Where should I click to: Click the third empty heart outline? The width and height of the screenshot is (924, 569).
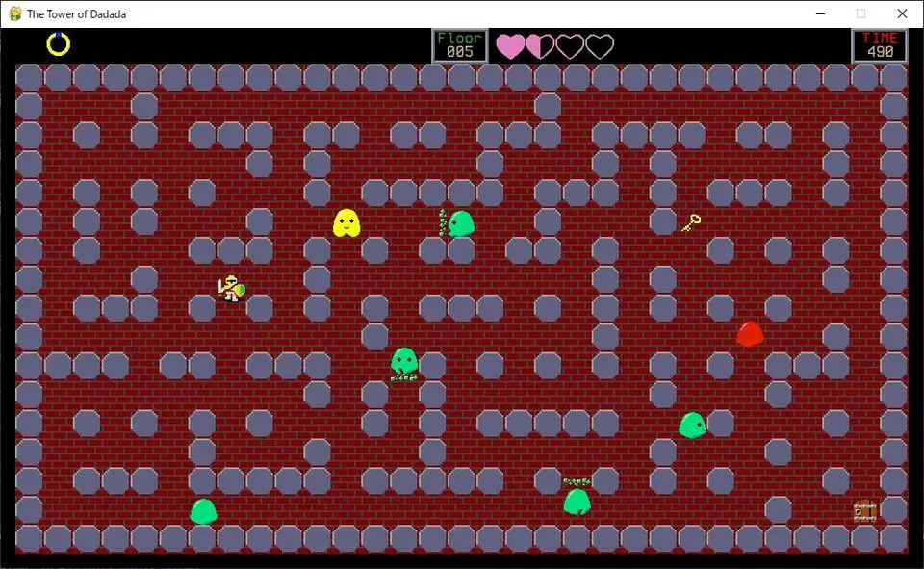click(570, 46)
